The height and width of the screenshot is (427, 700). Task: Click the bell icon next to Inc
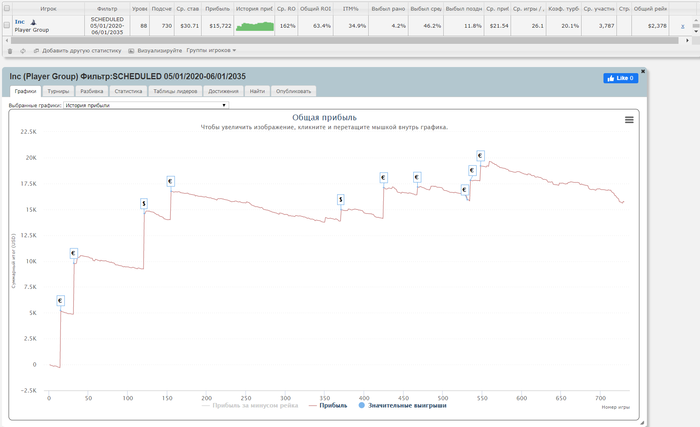33,22
